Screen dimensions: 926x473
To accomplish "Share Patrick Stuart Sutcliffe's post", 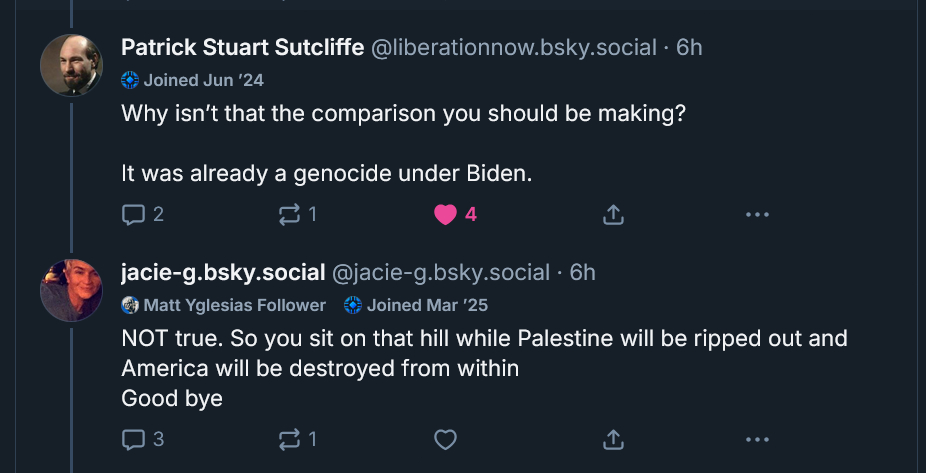I will click(x=613, y=214).
